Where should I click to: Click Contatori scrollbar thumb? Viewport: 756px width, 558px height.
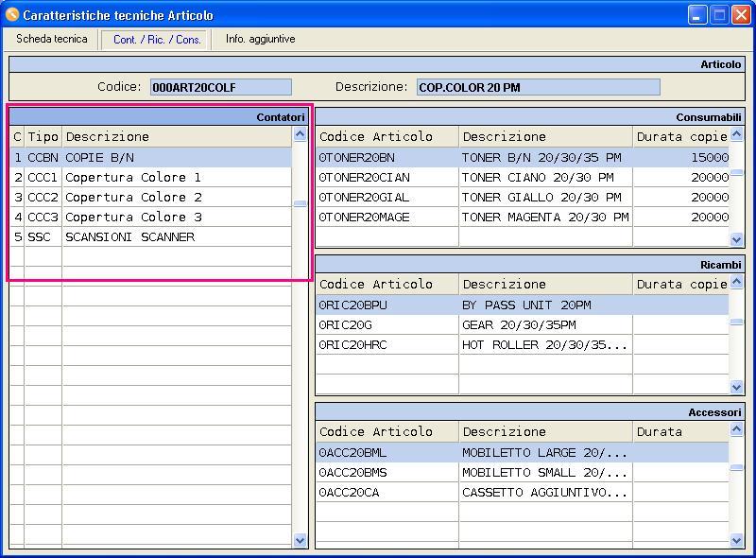point(300,203)
